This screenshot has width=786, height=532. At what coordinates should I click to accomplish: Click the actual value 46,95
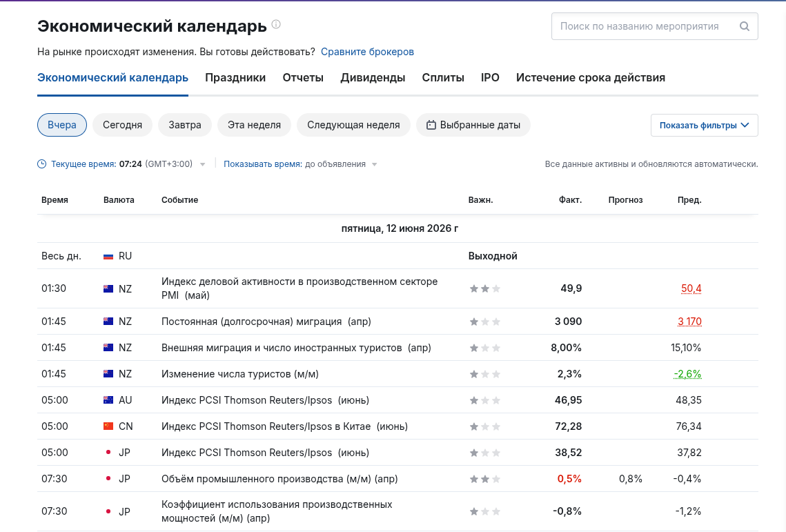[x=569, y=400]
